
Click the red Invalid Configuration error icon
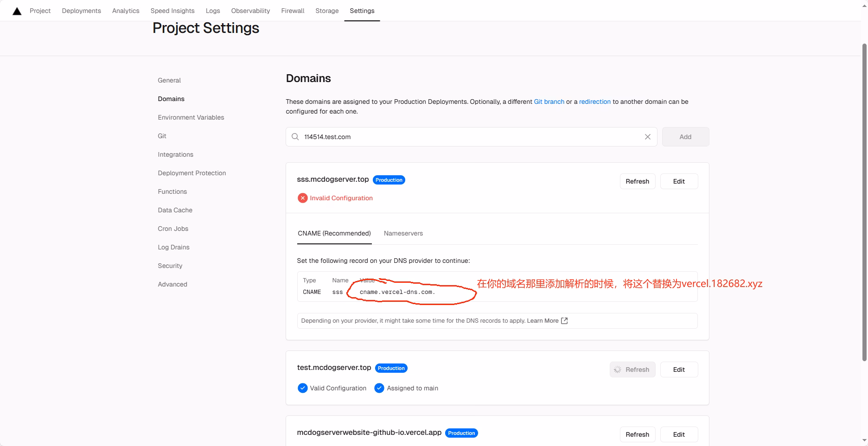click(x=302, y=198)
